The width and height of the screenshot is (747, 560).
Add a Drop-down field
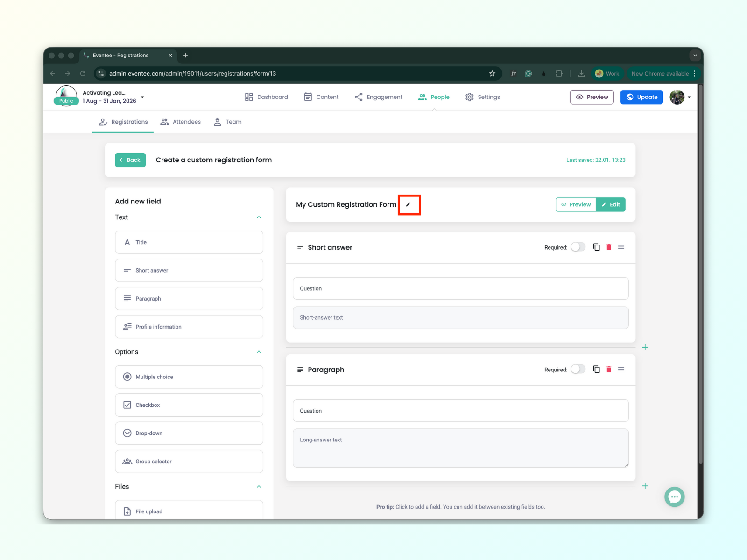point(189,434)
